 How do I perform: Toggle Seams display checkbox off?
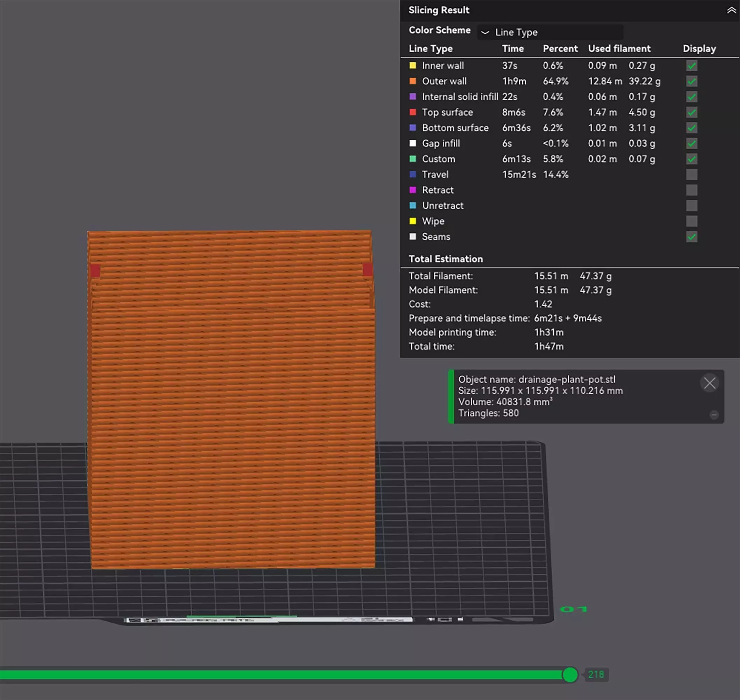[x=691, y=237]
